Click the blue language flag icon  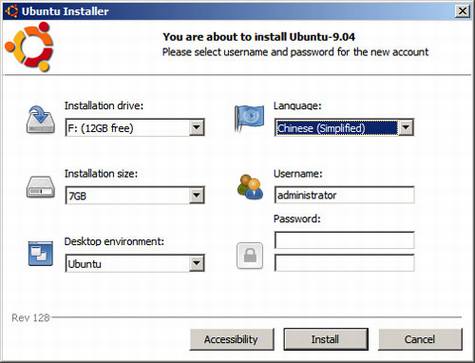tap(249, 118)
